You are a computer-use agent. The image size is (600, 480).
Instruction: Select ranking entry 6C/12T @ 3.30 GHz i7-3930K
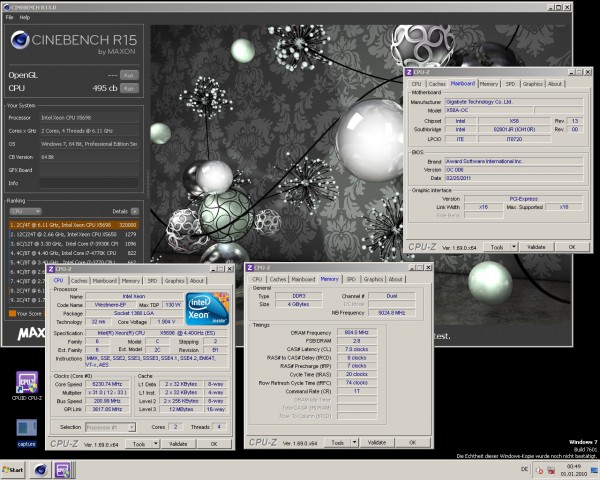point(73,244)
